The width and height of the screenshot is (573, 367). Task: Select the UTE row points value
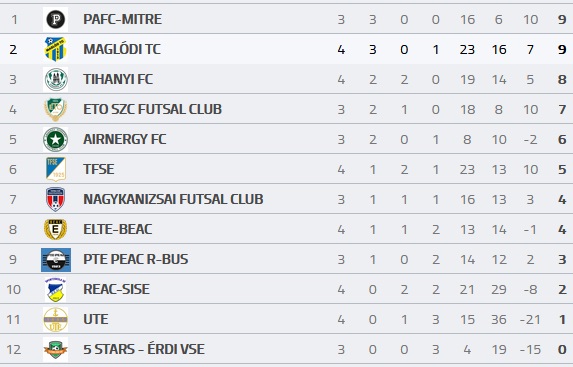(x=562, y=319)
